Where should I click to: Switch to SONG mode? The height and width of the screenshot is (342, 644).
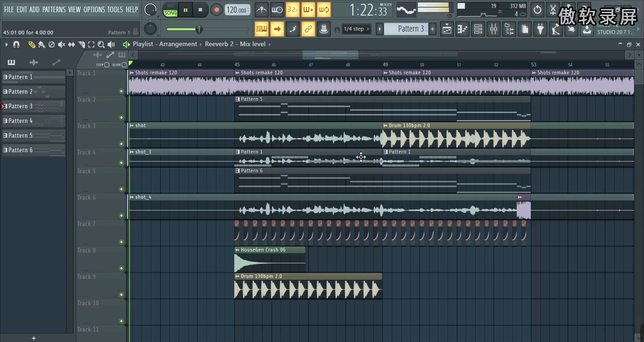[x=171, y=13]
